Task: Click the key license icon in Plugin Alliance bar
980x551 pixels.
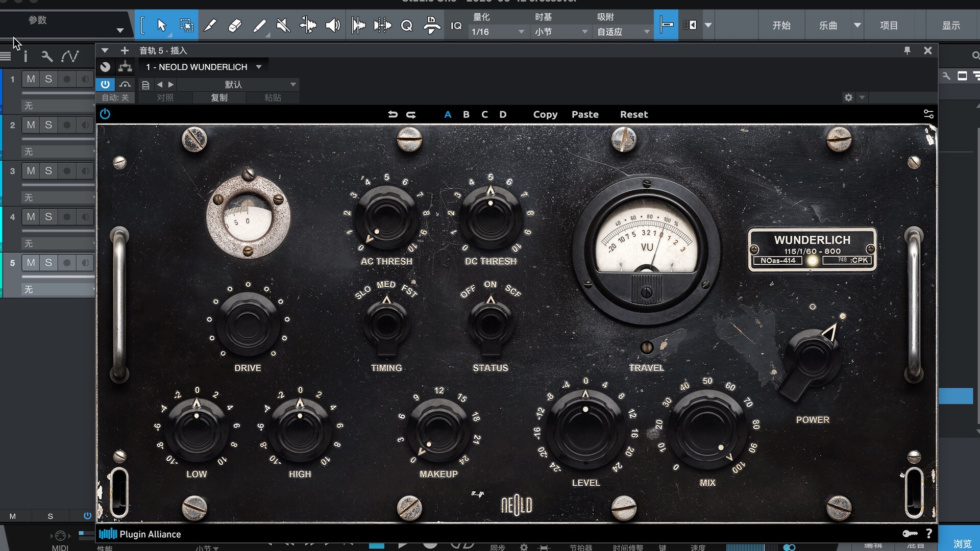Action: click(910, 534)
